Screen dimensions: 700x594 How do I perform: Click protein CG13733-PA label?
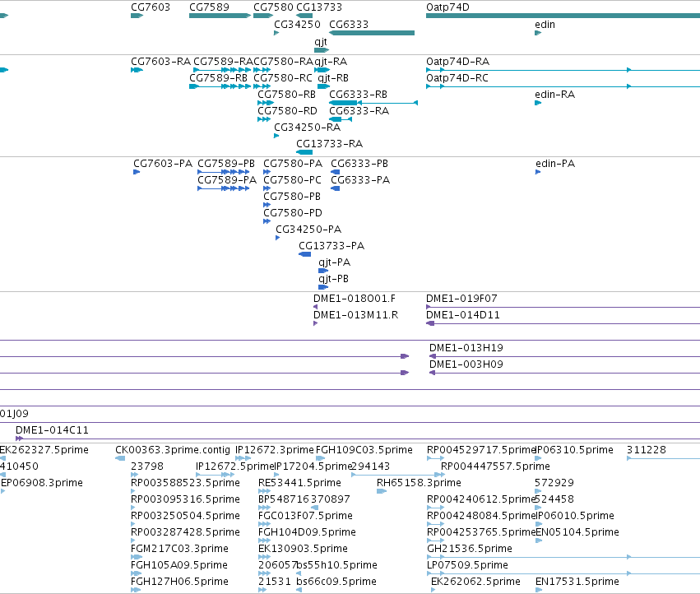(x=331, y=246)
